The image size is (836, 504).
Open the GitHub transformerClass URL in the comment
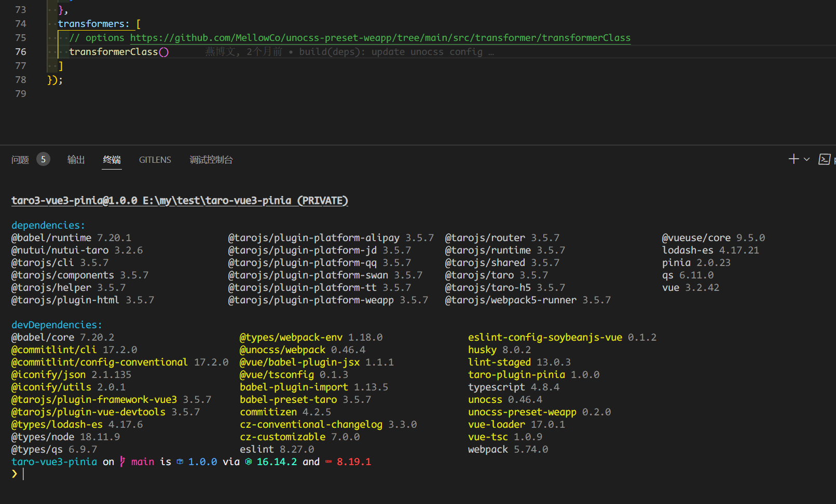click(381, 37)
